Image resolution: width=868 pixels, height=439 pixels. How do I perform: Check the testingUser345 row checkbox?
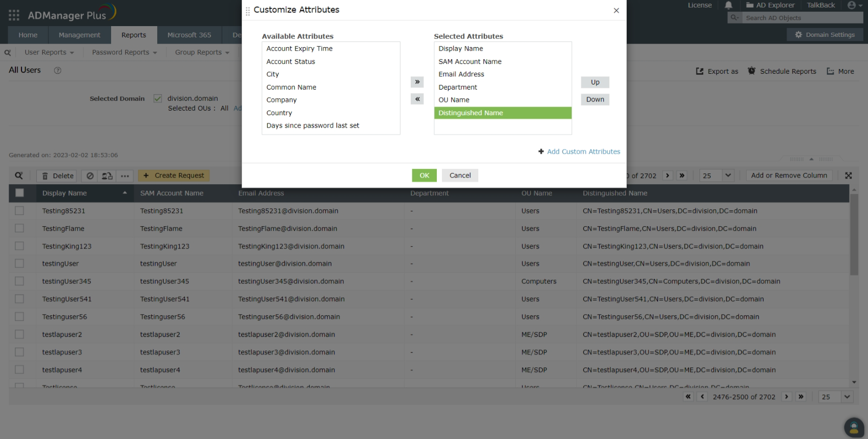19,281
